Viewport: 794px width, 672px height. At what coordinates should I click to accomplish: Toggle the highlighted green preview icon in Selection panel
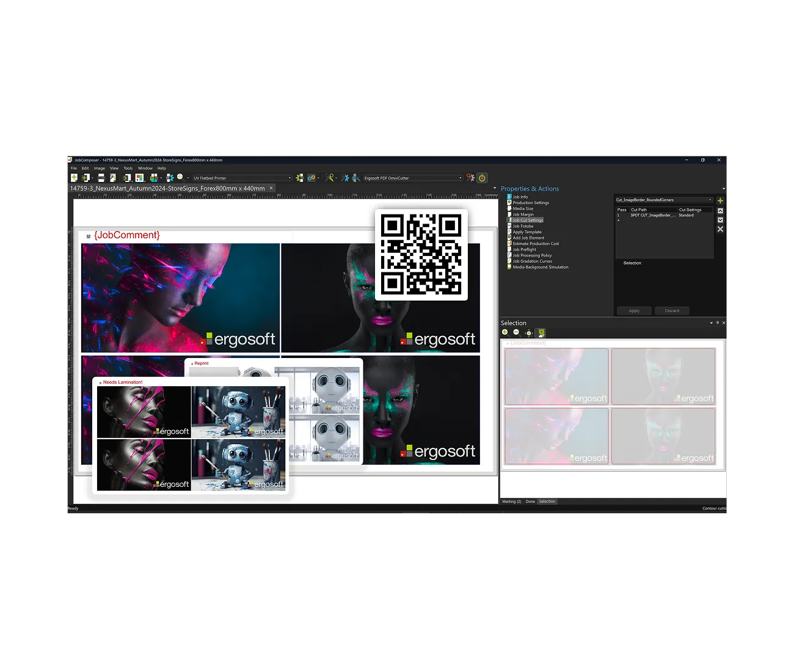(x=541, y=333)
